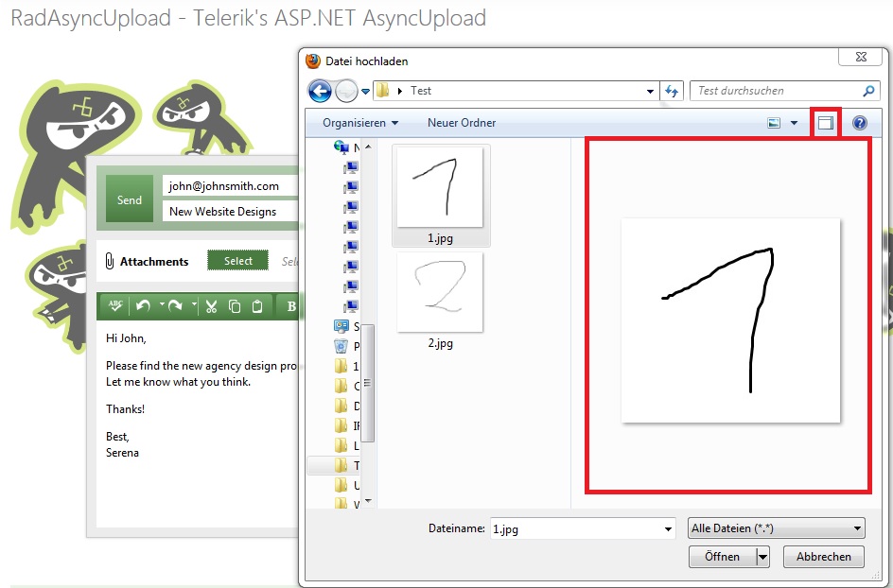Open the Undo history dropdown arrow
The height and width of the screenshot is (588, 893).
point(162,304)
